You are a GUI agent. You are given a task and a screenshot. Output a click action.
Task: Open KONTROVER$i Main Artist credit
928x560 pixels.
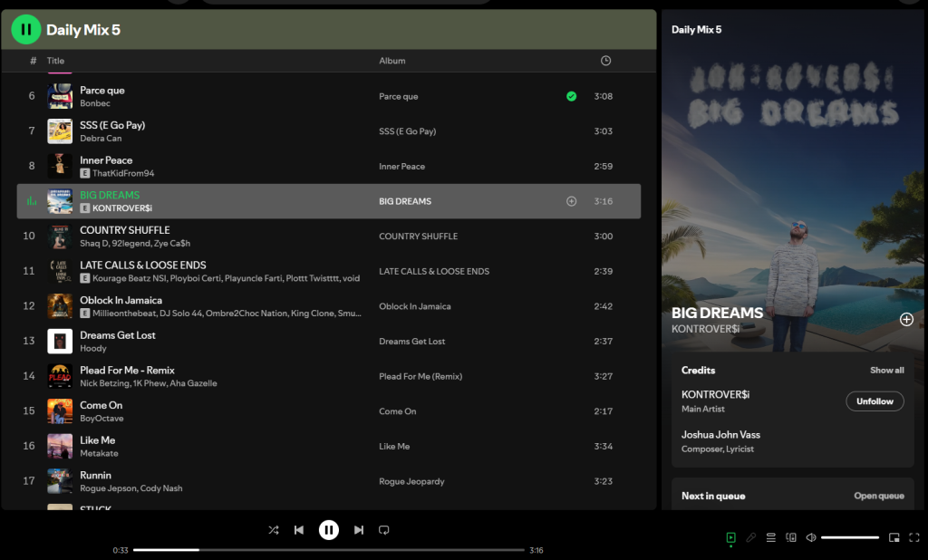pos(715,394)
